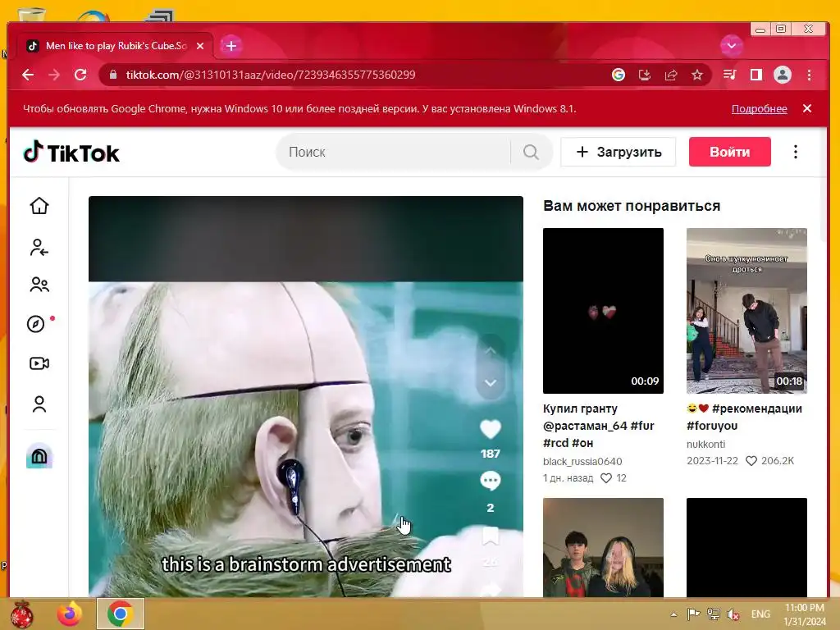Open a new tab with plus button
This screenshot has height=630, width=840.
231,46
